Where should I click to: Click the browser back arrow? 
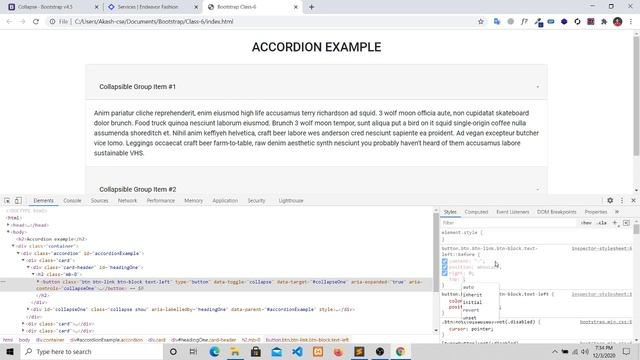tap(9, 21)
